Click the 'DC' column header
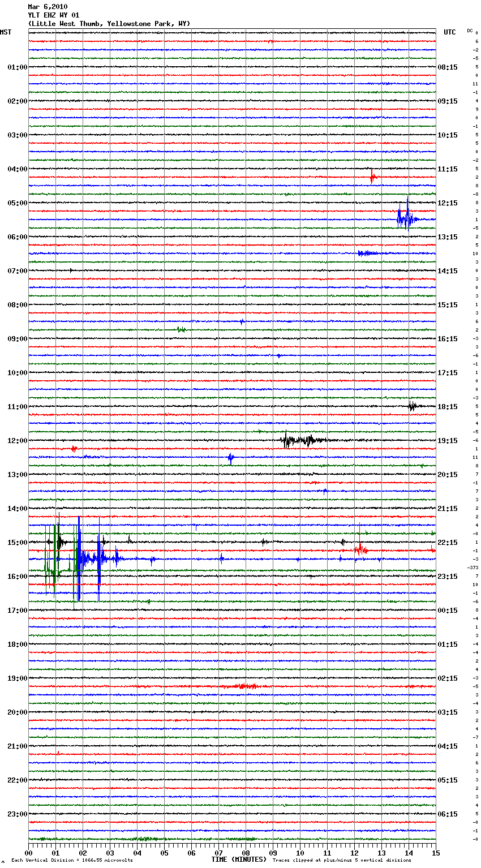Screen dimensions: 481x868 [x=470, y=30]
